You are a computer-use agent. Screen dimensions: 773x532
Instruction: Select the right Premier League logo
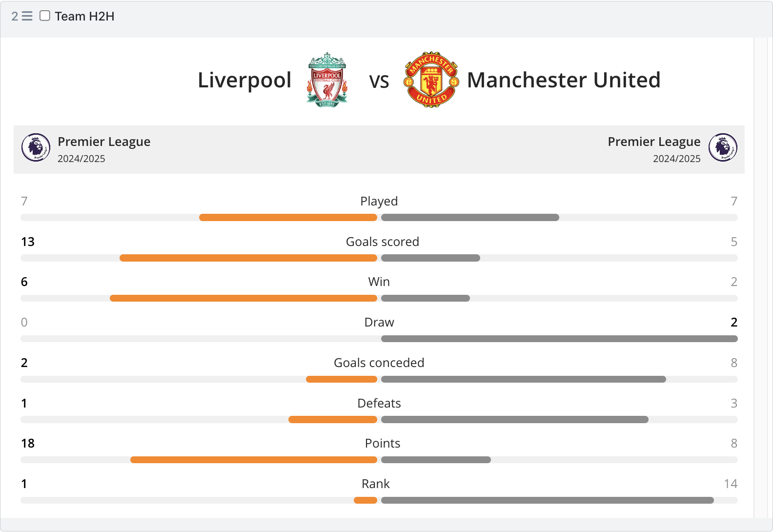tap(723, 147)
